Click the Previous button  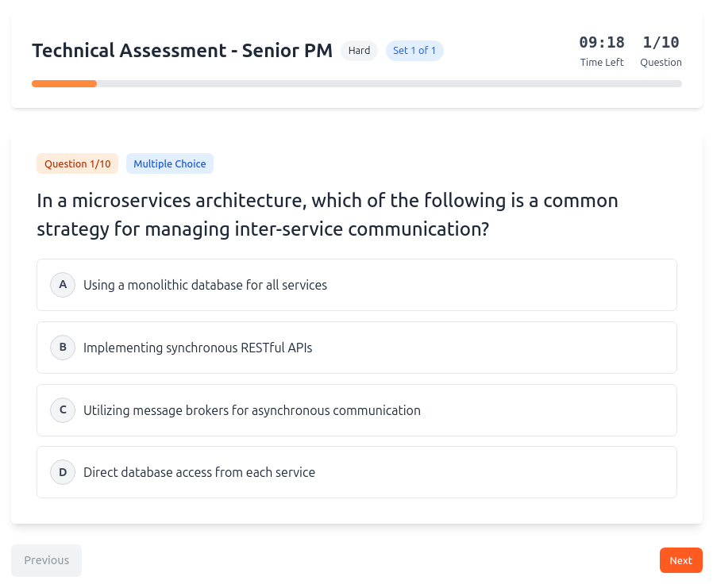pos(46,559)
